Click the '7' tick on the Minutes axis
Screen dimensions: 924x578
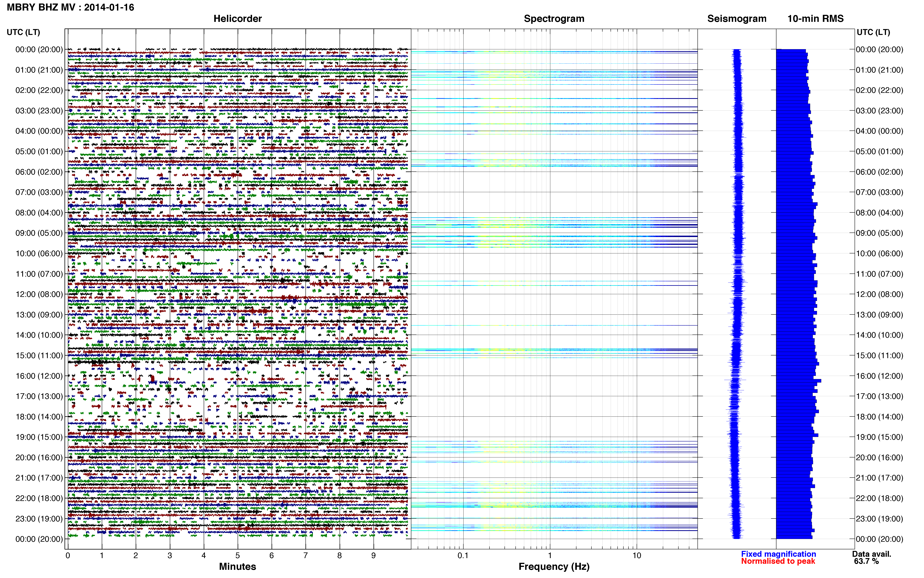(305, 555)
